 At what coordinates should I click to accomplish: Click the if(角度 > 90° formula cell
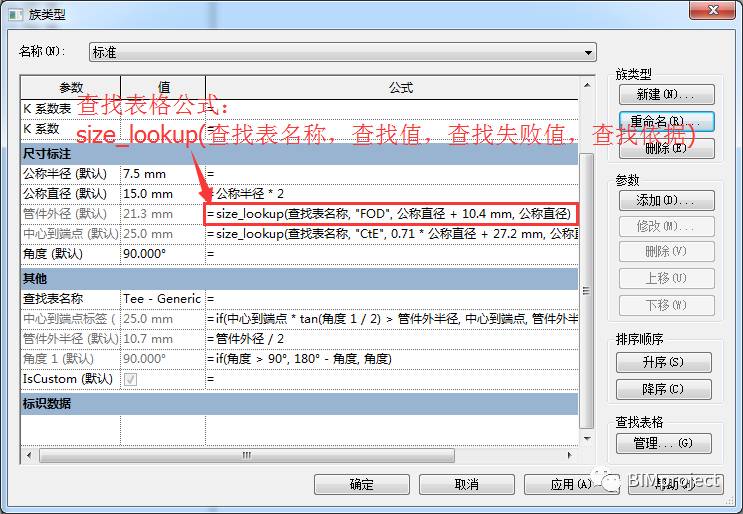(x=392, y=359)
